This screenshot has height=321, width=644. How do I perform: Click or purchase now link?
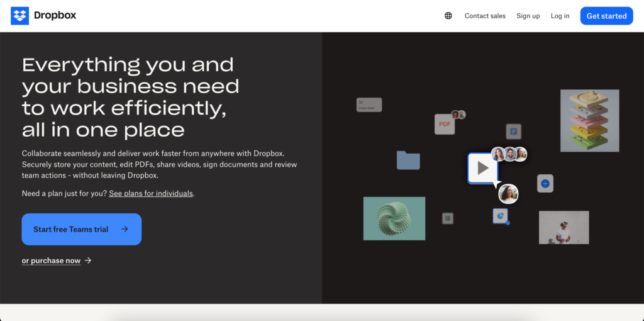click(51, 261)
